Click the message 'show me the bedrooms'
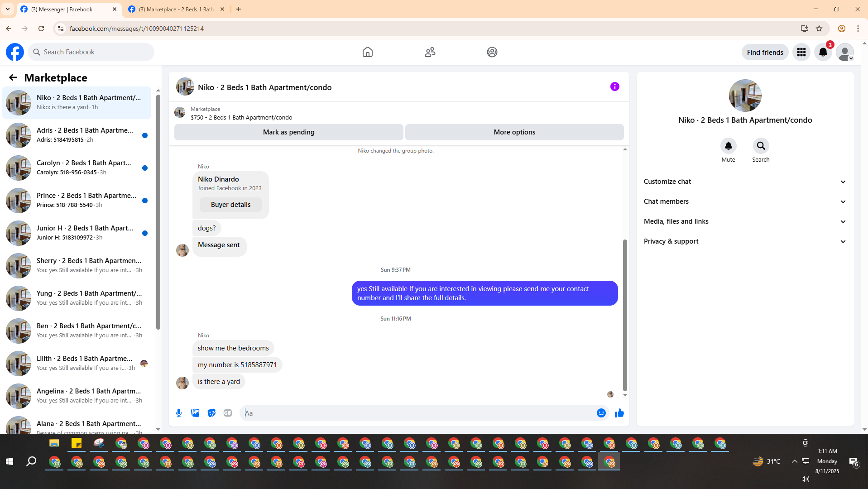 point(233,348)
